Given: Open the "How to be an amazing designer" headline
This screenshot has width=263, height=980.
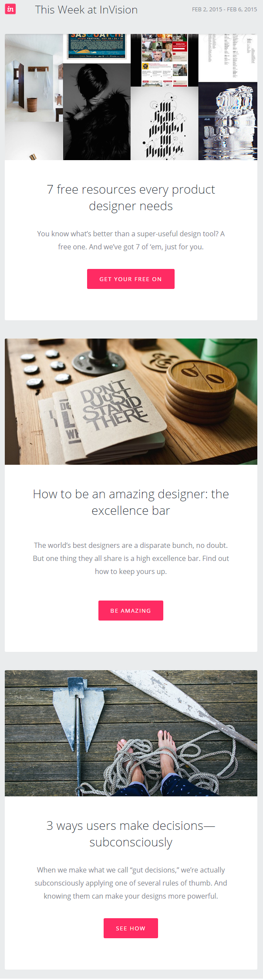Looking at the screenshot, I should pos(131,502).
